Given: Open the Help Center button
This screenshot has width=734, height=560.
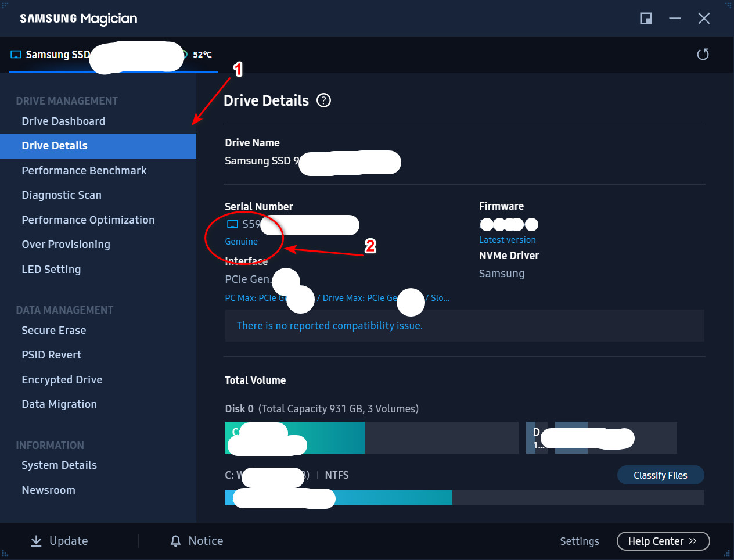Looking at the screenshot, I should 663,541.
